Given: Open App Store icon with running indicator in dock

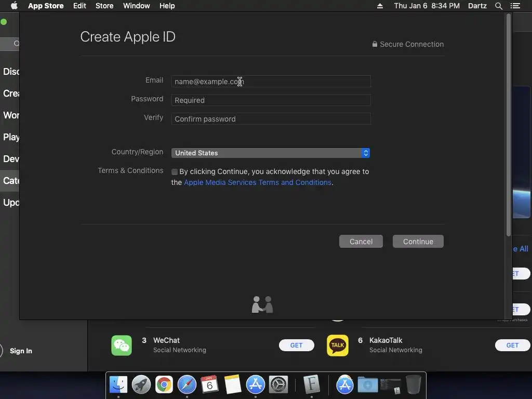Looking at the screenshot, I should [256, 385].
